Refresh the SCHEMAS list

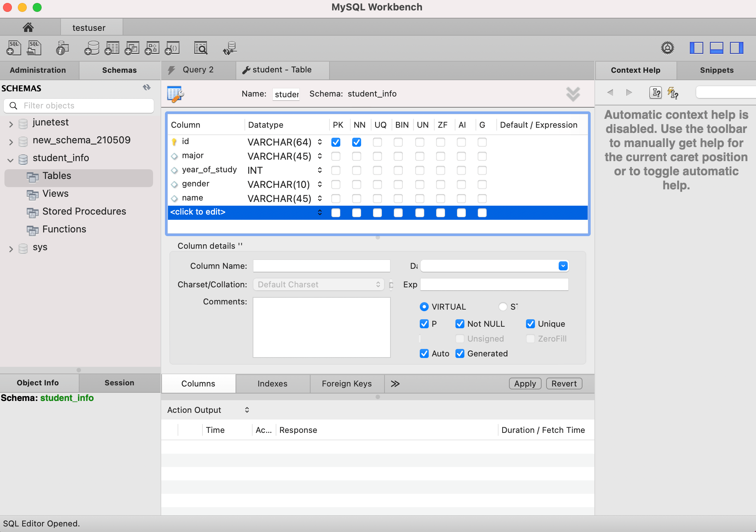(x=147, y=88)
